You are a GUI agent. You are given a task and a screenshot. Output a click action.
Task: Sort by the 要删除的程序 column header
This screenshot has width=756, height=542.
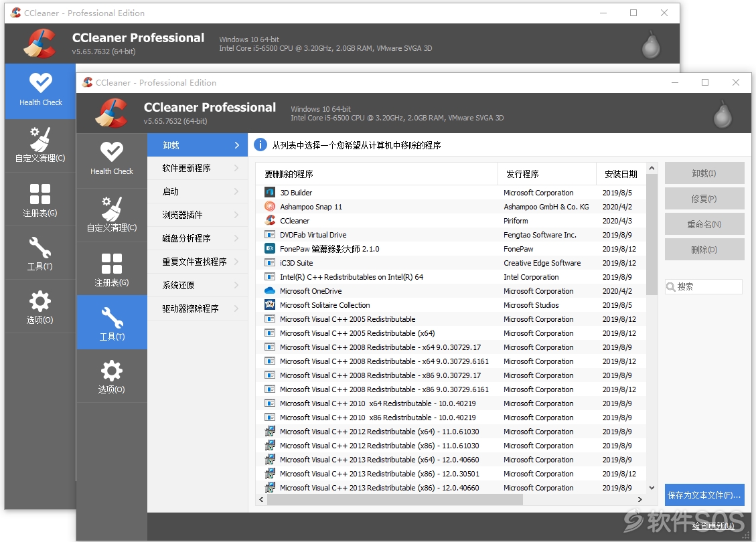click(376, 174)
